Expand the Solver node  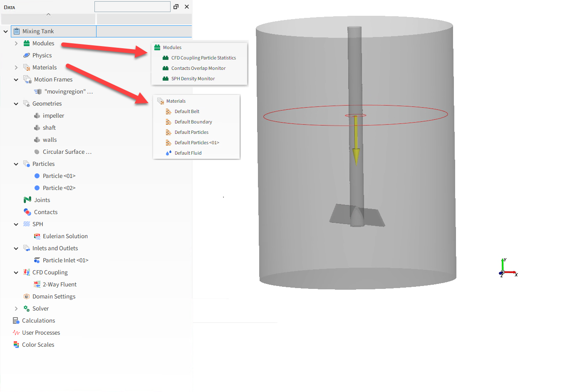[16, 308]
